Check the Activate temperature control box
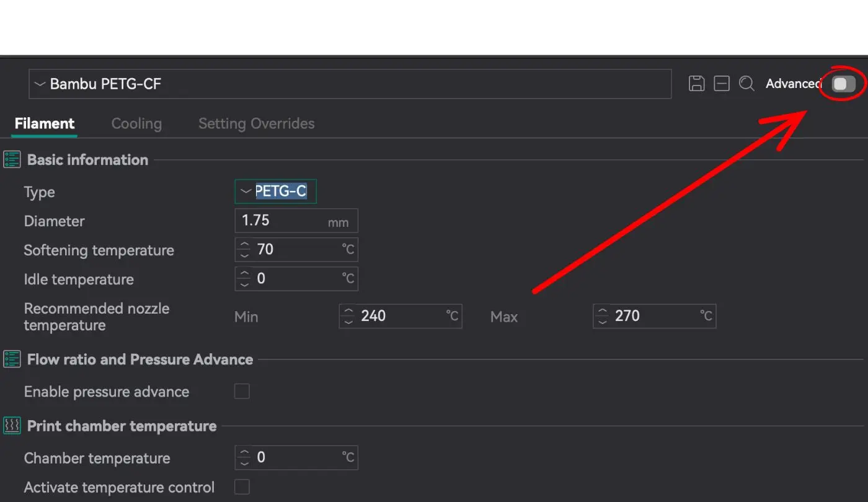The width and height of the screenshot is (868, 502). click(242, 487)
